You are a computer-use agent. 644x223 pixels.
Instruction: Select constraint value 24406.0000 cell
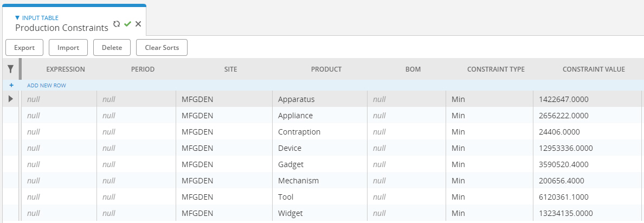click(587, 132)
